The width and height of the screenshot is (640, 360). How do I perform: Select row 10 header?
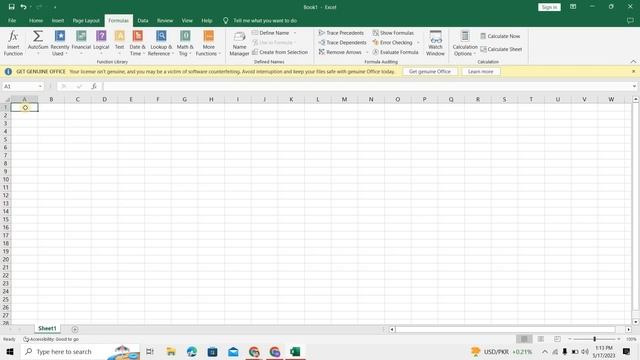click(x=6, y=180)
